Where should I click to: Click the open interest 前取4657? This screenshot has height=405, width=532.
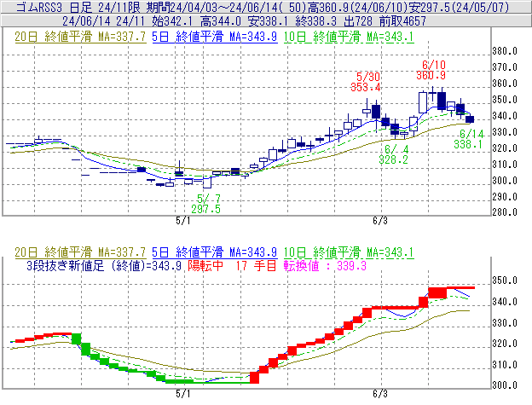point(402,21)
